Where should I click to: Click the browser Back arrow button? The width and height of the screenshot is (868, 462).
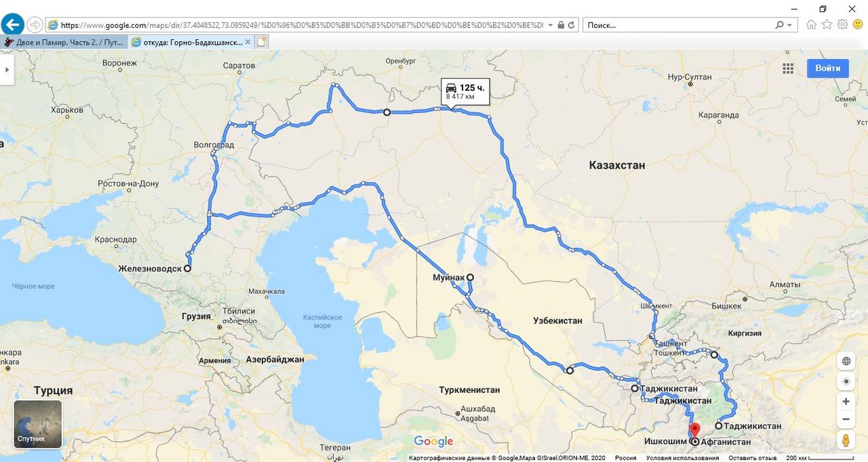[12, 25]
